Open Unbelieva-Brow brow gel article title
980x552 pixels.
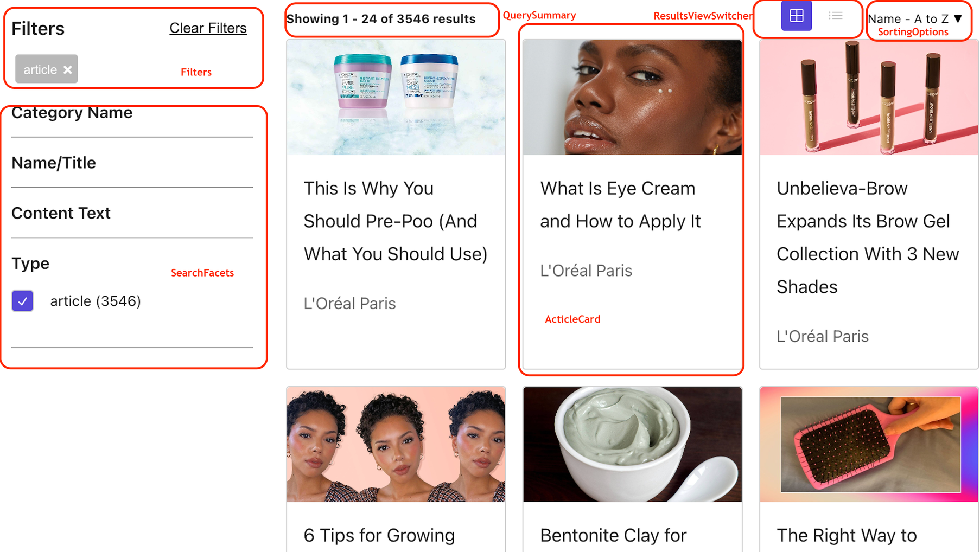point(868,238)
